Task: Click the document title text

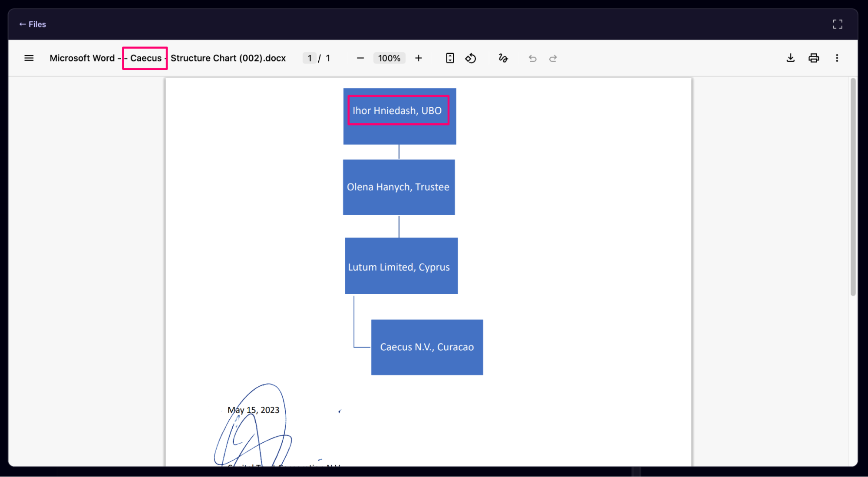Action: pyautogui.click(x=168, y=58)
